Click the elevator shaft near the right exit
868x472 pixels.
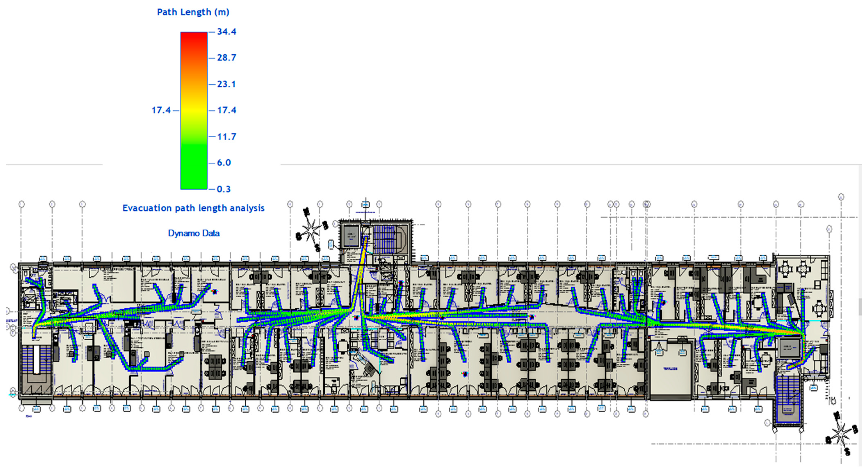[x=789, y=348]
